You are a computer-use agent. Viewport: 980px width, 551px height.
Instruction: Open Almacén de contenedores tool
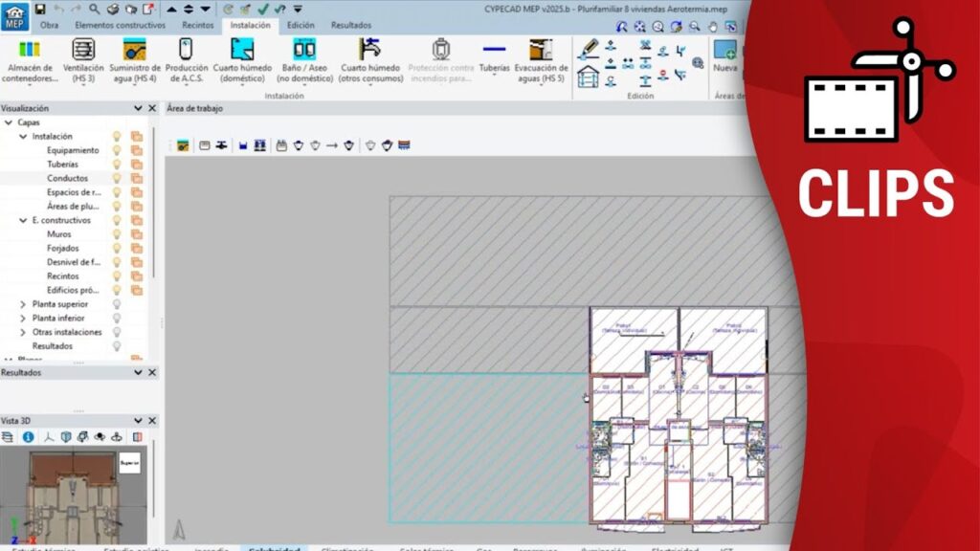30,51
